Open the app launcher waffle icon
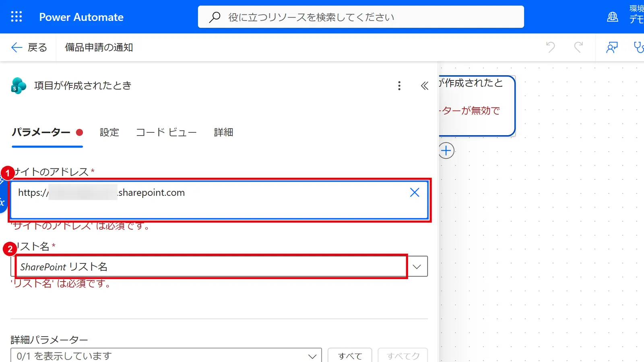This screenshot has width=644, height=362. tap(17, 16)
